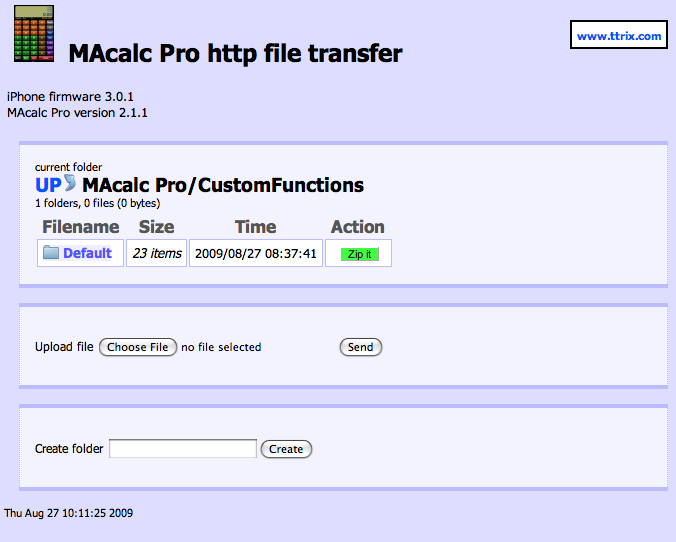Click the MAcalc Pro calculator logo icon
This screenshot has width=676, height=542.
click(x=34, y=34)
